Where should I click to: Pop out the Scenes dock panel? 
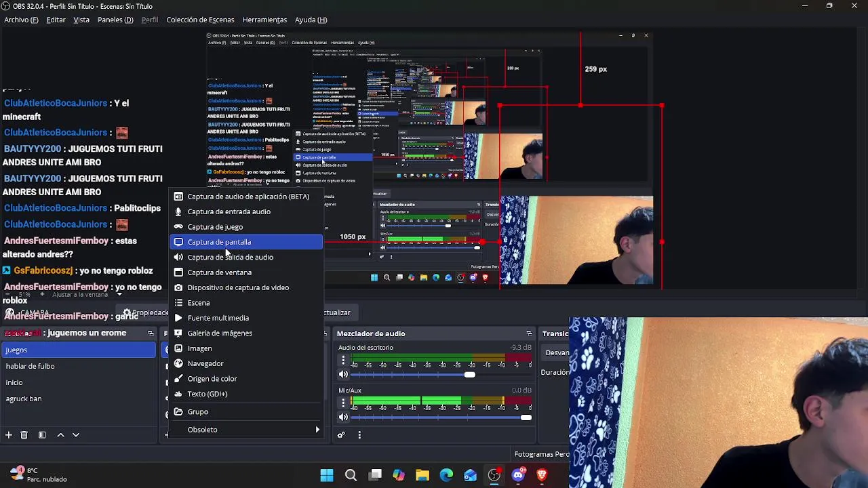151,333
